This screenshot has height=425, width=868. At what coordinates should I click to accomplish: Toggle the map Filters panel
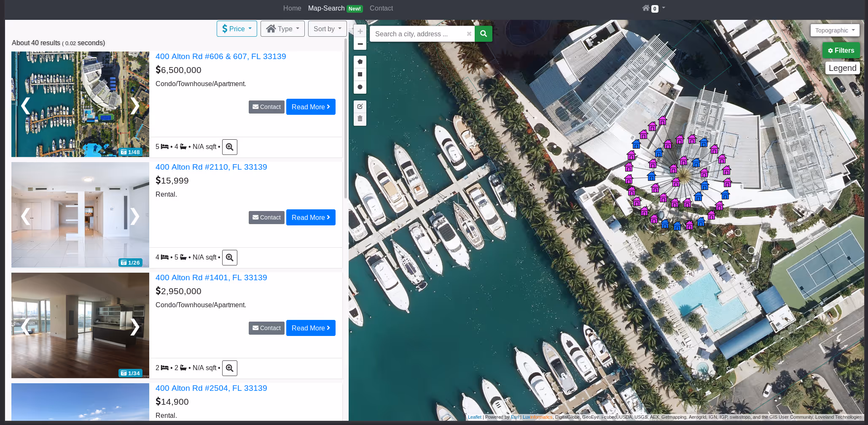[841, 51]
